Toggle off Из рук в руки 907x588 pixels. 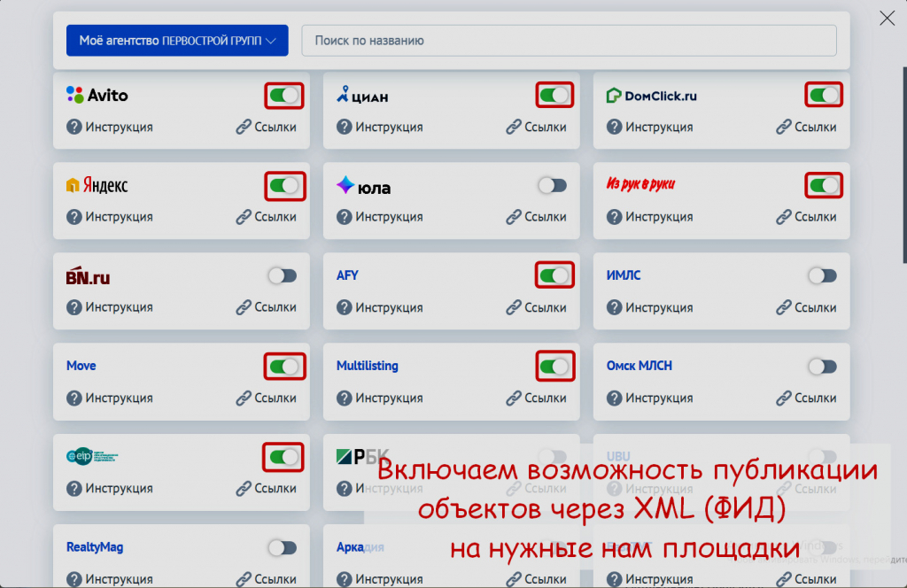824,186
